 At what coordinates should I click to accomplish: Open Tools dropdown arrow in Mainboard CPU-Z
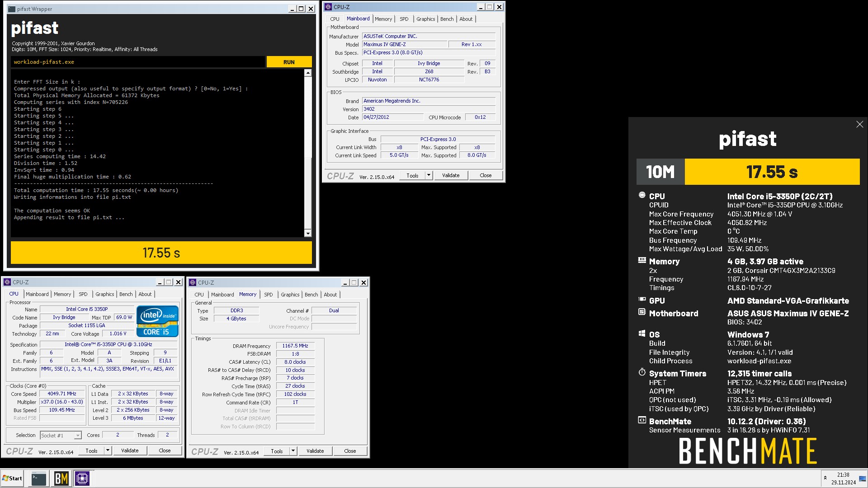[429, 175]
